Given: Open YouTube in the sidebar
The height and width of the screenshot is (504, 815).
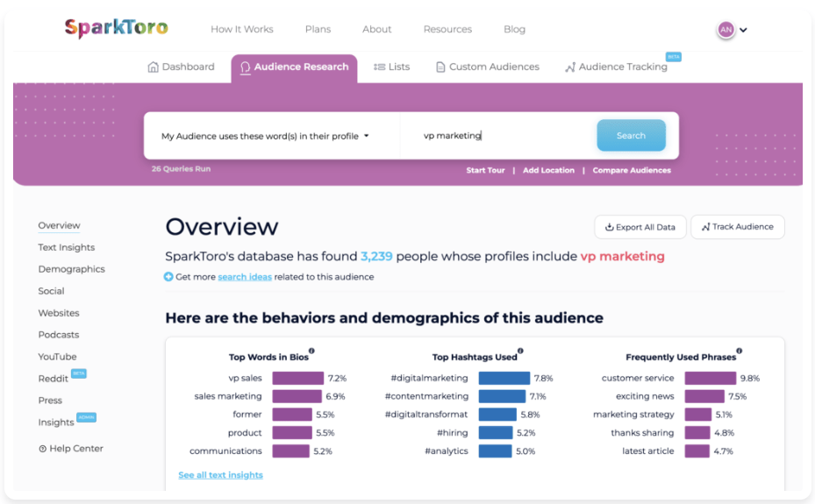Looking at the screenshot, I should 57,357.
